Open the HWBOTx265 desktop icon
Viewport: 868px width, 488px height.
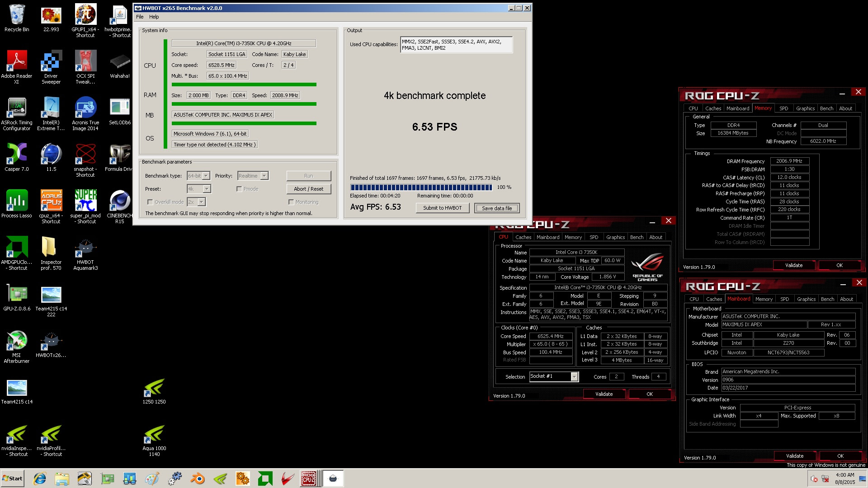(x=51, y=344)
